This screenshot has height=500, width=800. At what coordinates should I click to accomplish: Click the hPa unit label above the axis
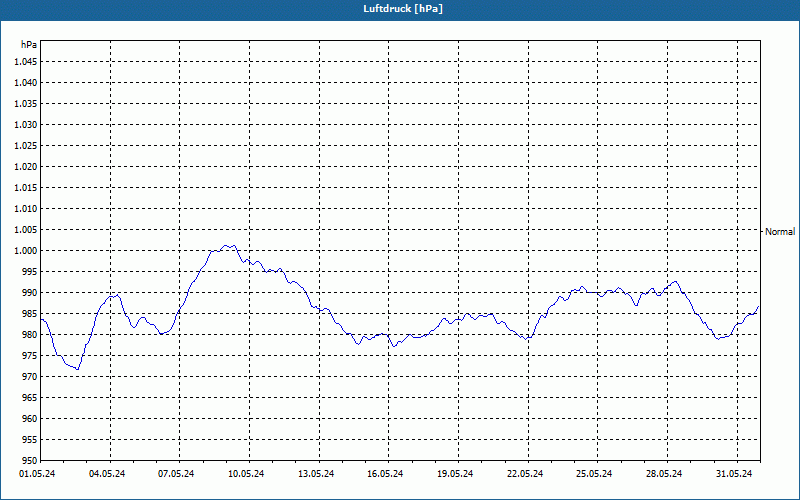pos(29,44)
